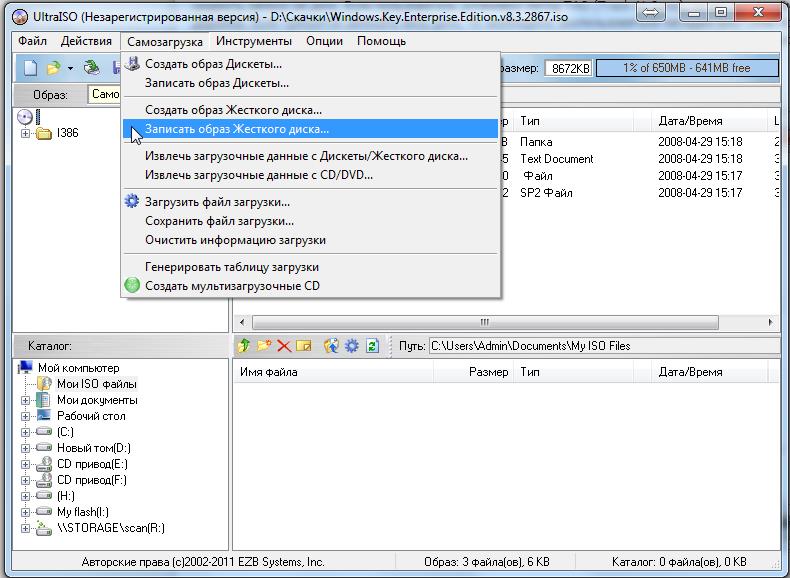
Task: Click the red X delete icon in lower toolbar
Action: [284, 346]
